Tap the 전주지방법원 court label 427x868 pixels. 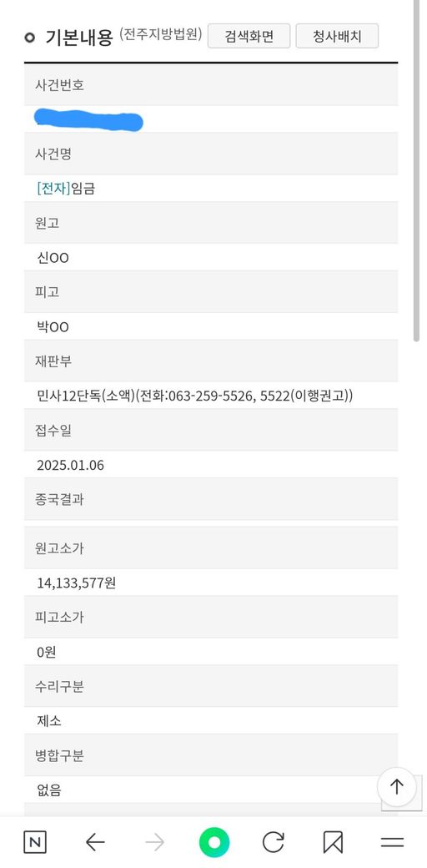click(160, 34)
